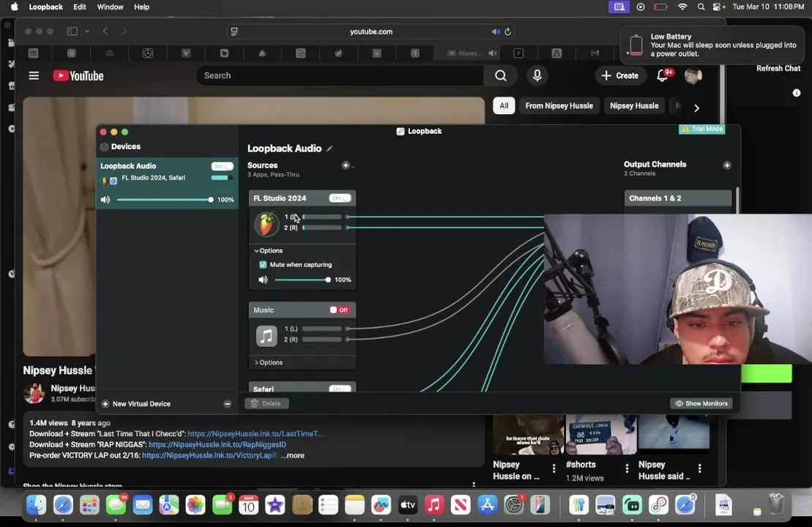This screenshot has height=527, width=812.
Task: Click the YouTube Create button
Action: (620, 75)
